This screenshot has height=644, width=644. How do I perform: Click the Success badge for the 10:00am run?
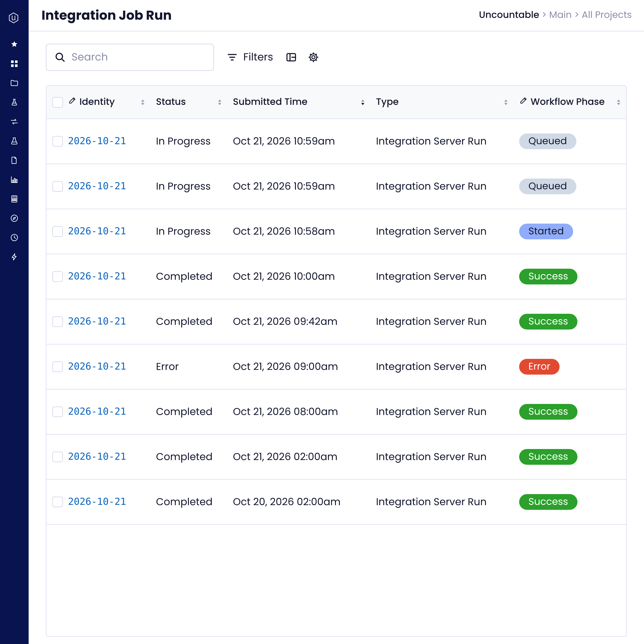point(548,276)
